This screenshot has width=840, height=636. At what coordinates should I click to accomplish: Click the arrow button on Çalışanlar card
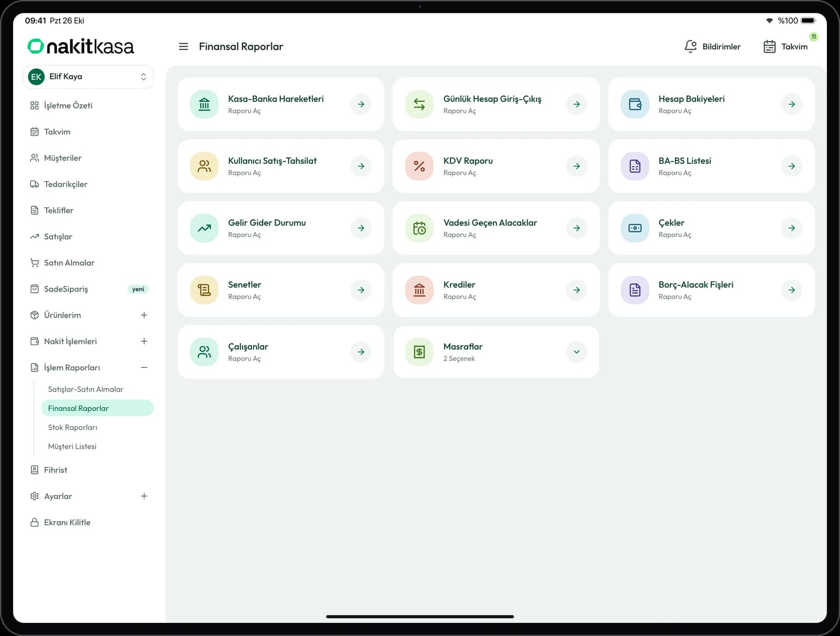coord(361,352)
